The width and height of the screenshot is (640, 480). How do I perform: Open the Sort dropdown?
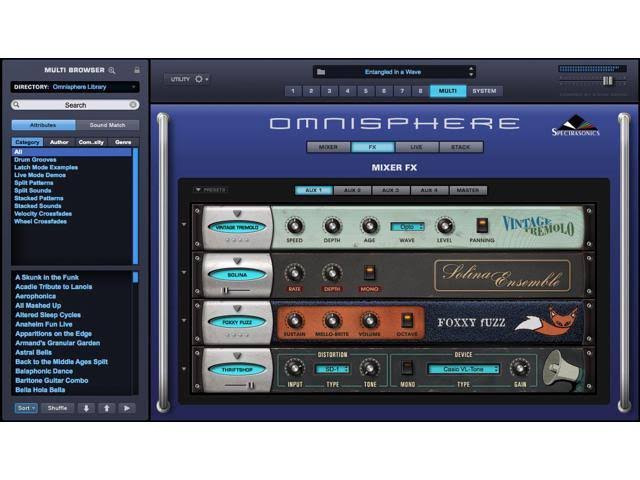26,408
